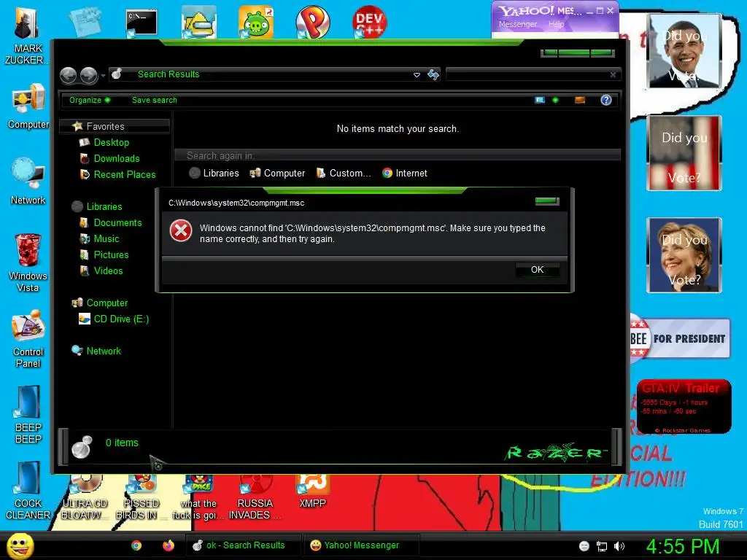Go back with the Explorer back arrow
747x560 pixels.
coord(68,75)
